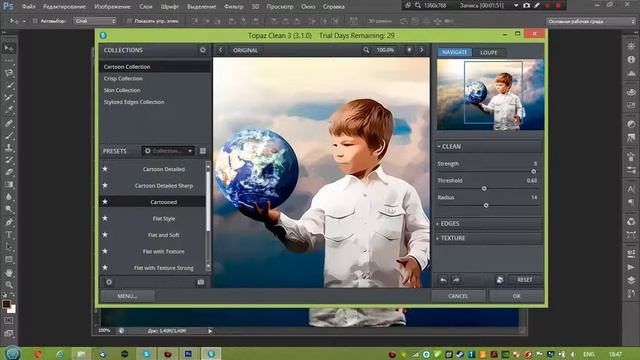Open the layer/group auto-select dropdown
Viewport: 640px width, 360px height.
tap(95, 21)
